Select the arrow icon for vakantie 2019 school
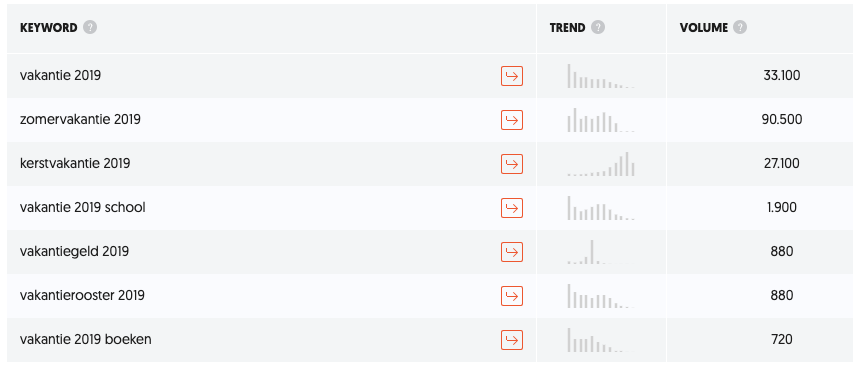This screenshot has height=371, width=853. [511, 208]
